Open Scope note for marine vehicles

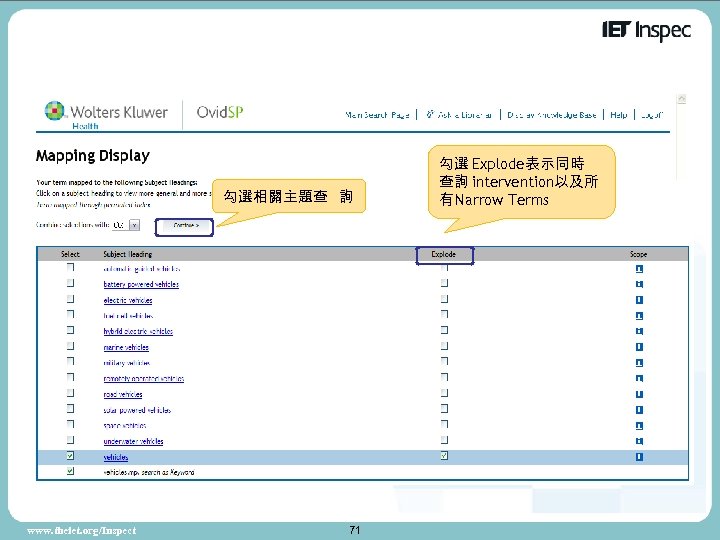[x=639, y=347]
